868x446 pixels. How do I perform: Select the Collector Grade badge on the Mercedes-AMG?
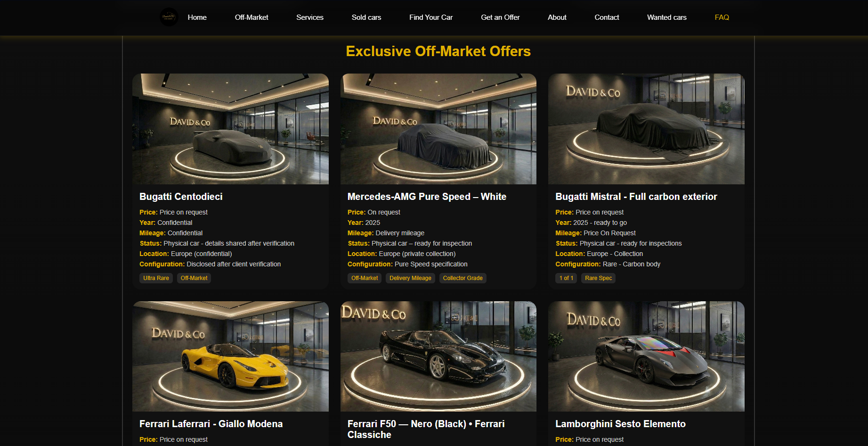[462, 278]
